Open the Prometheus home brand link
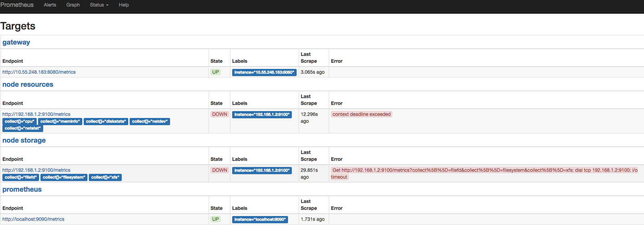Image resolution: width=644 pixels, height=227 pixels. tap(17, 5)
